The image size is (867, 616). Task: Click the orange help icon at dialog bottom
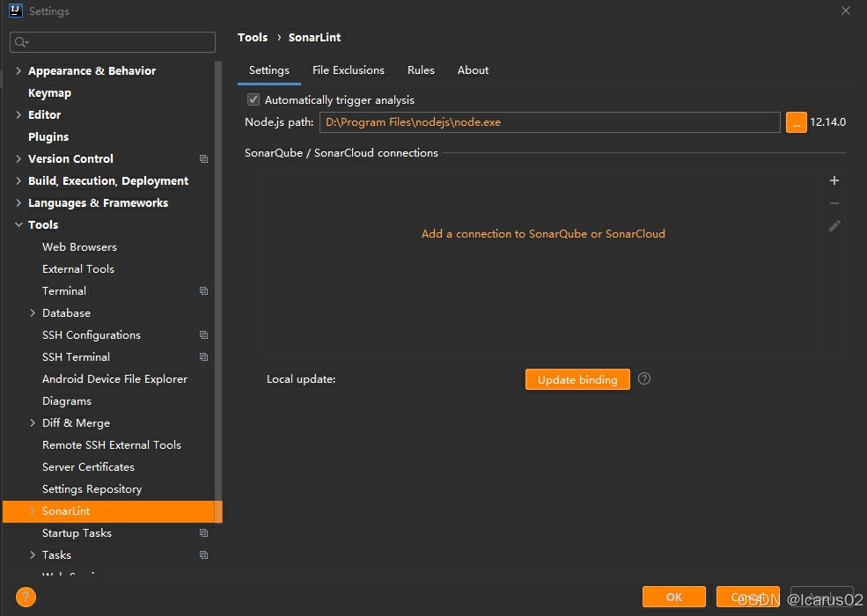pyautogui.click(x=26, y=597)
